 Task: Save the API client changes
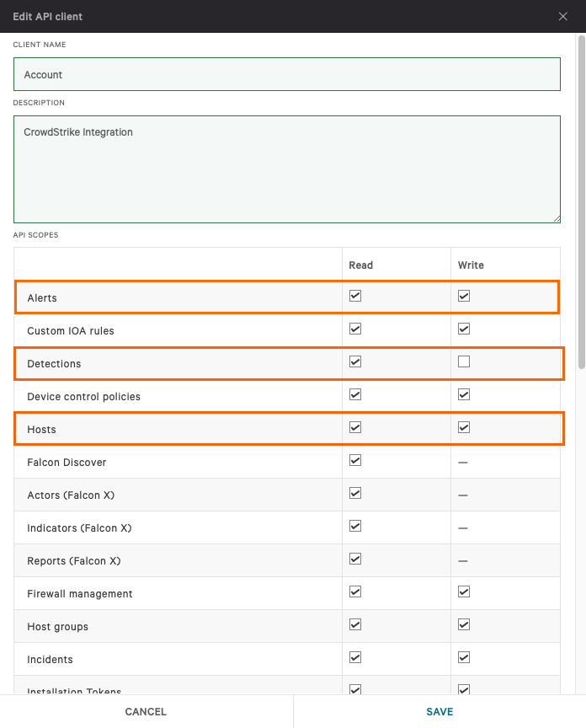coord(439,711)
